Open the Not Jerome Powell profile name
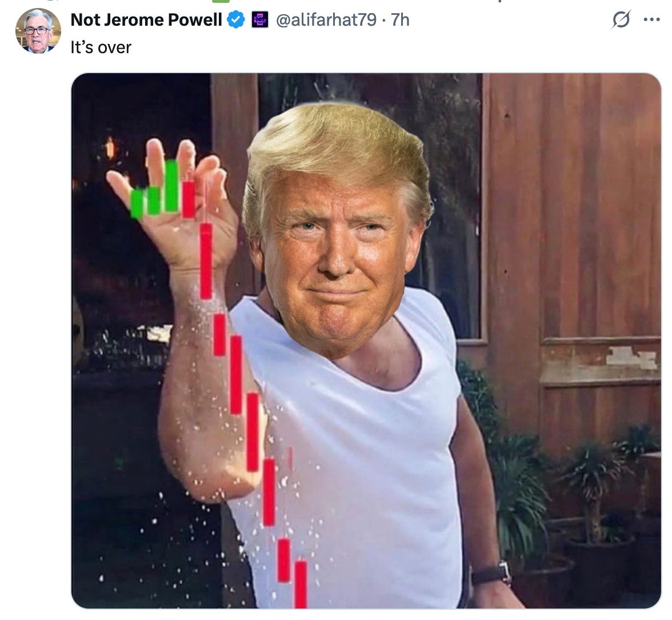The height and width of the screenshot is (620, 672). point(146,19)
